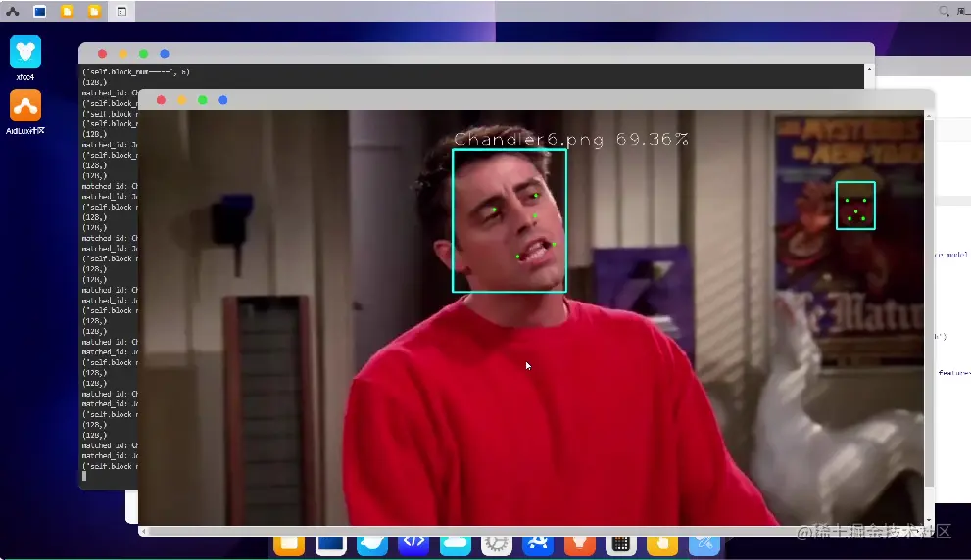The image size is (971, 560).
Task: Open the AidLux社区 desktop shortcut
Action: (x=25, y=106)
